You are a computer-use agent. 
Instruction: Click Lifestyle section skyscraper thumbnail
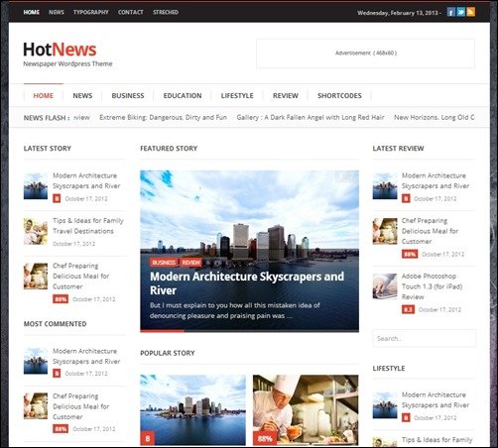click(x=385, y=405)
